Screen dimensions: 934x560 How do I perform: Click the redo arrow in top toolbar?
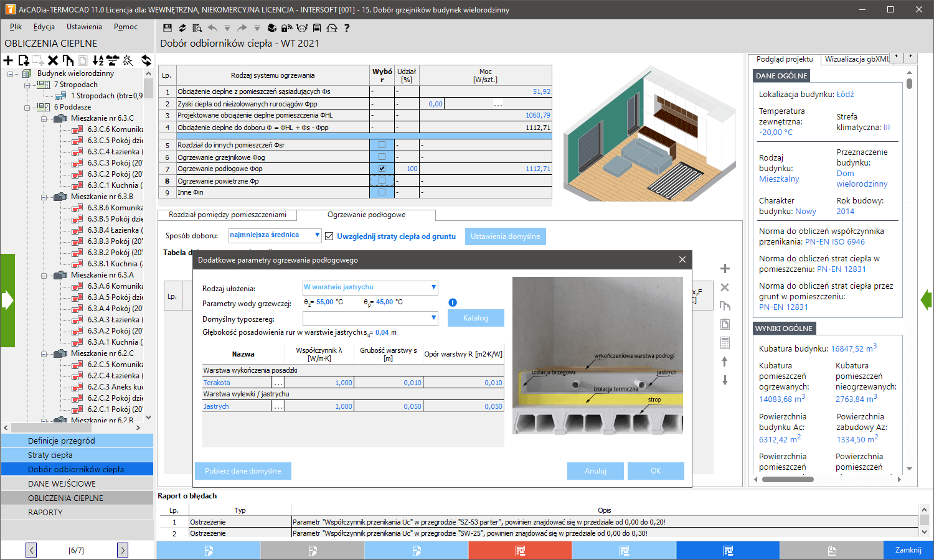[242, 28]
